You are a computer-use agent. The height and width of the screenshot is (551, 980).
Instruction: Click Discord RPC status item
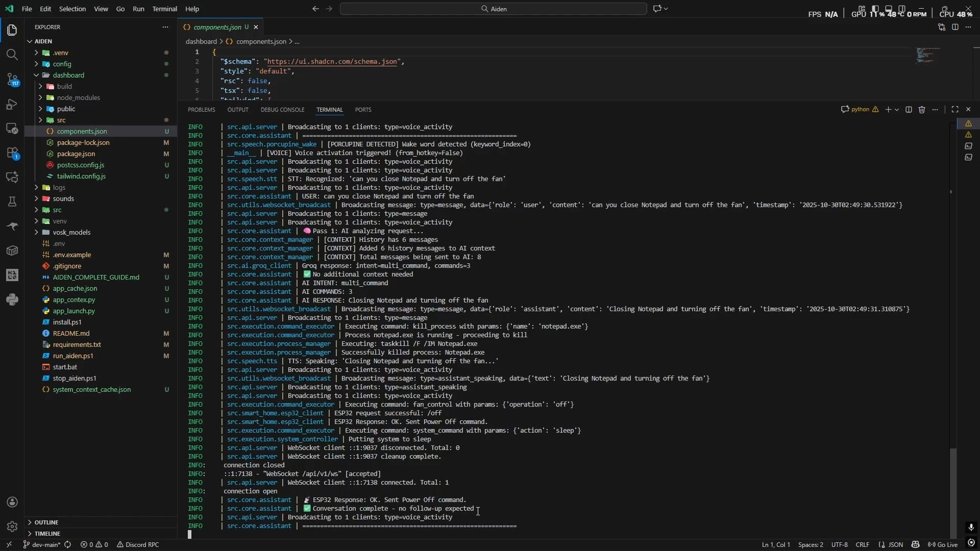tap(138, 545)
